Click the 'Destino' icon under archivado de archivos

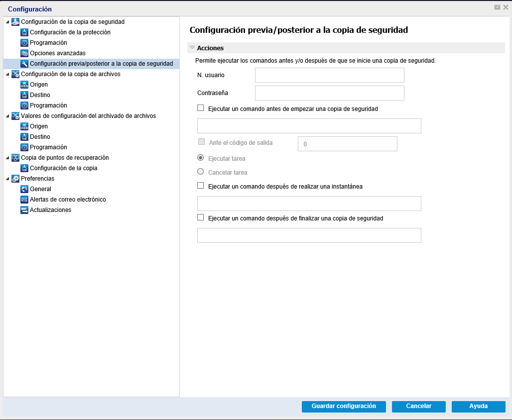pos(24,137)
